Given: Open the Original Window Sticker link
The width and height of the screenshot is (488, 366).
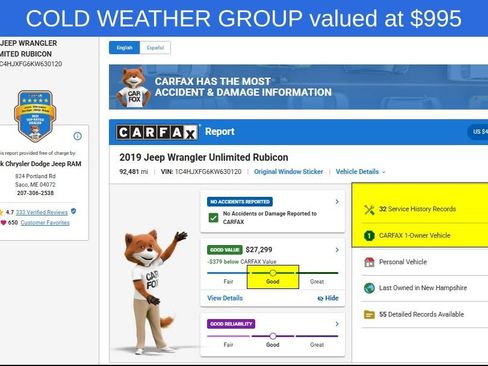Looking at the screenshot, I should pyautogui.click(x=288, y=172).
